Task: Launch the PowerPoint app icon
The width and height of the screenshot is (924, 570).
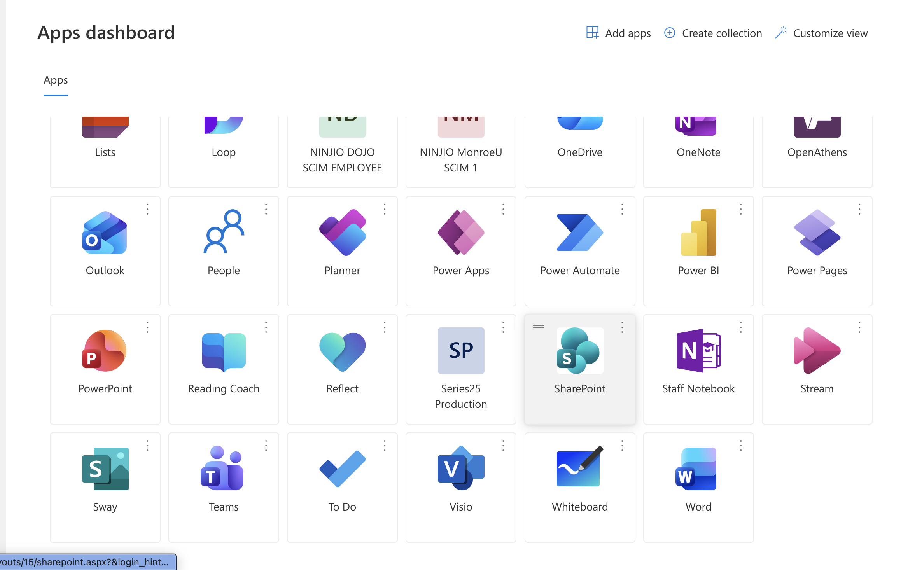Action: pos(105,351)
